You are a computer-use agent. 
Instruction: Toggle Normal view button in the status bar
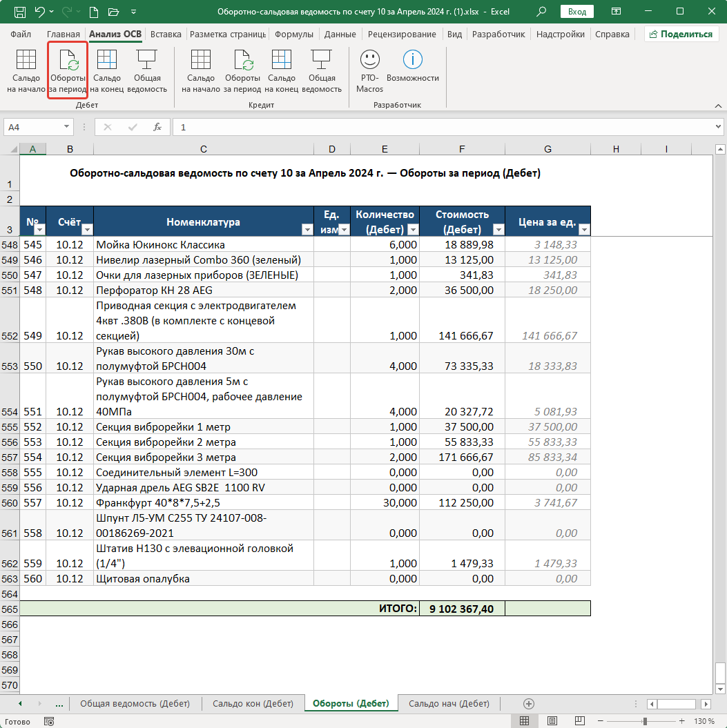(525, 720)
